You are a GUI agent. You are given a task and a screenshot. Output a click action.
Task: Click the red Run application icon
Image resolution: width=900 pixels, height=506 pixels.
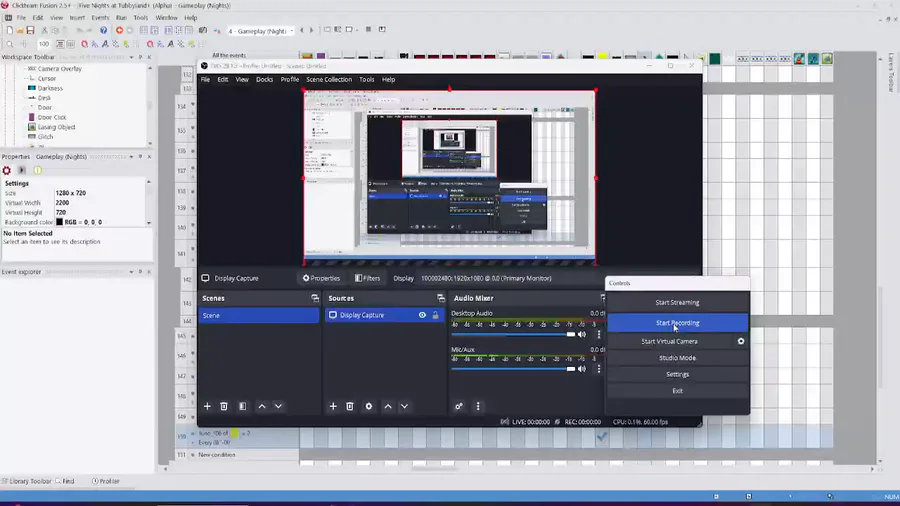pyautogui.click(x=119, y=30)
